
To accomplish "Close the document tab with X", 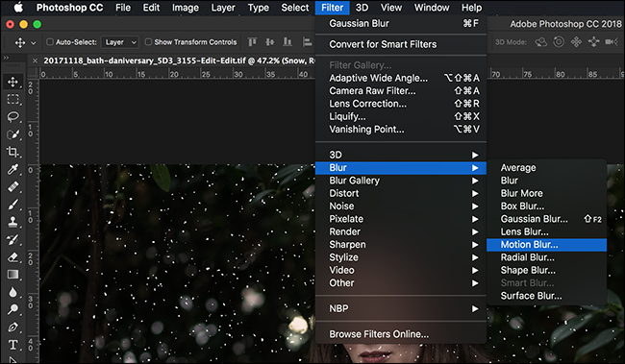I will [35, 61].
